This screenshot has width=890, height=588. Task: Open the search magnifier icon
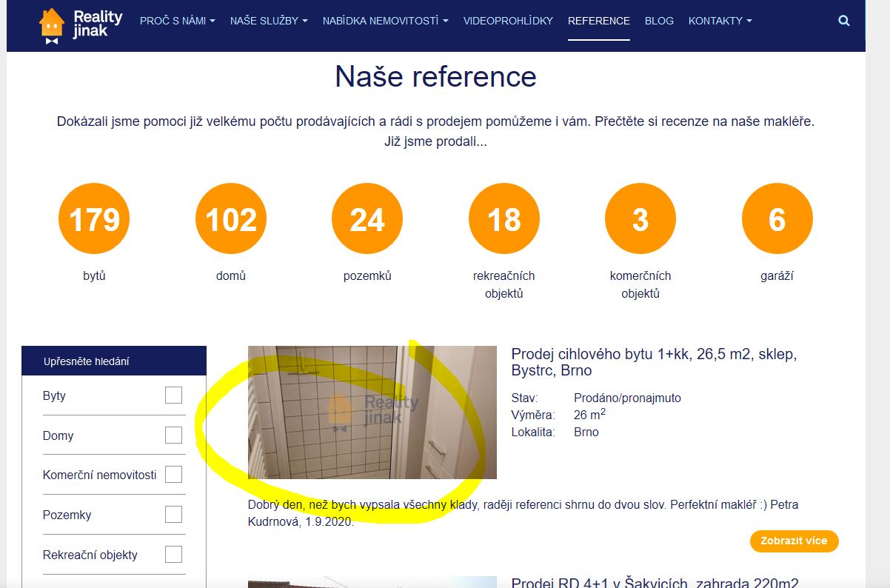point(843,21)
